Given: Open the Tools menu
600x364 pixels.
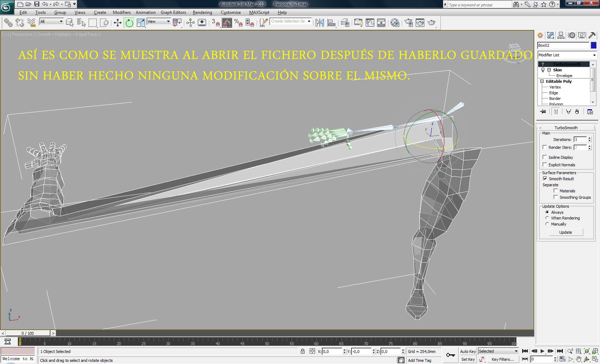Looking at the screenshot, I should coord(40,12).
